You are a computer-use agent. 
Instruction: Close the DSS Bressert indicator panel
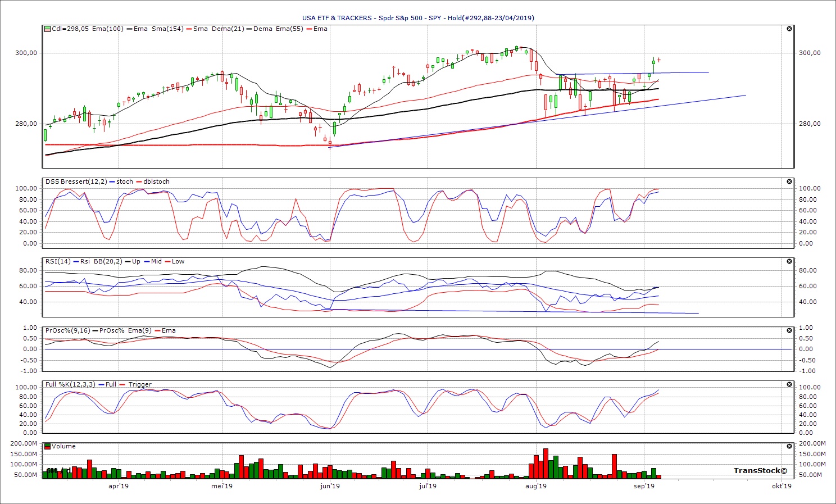pyautogui.click(x=789, y=181)
